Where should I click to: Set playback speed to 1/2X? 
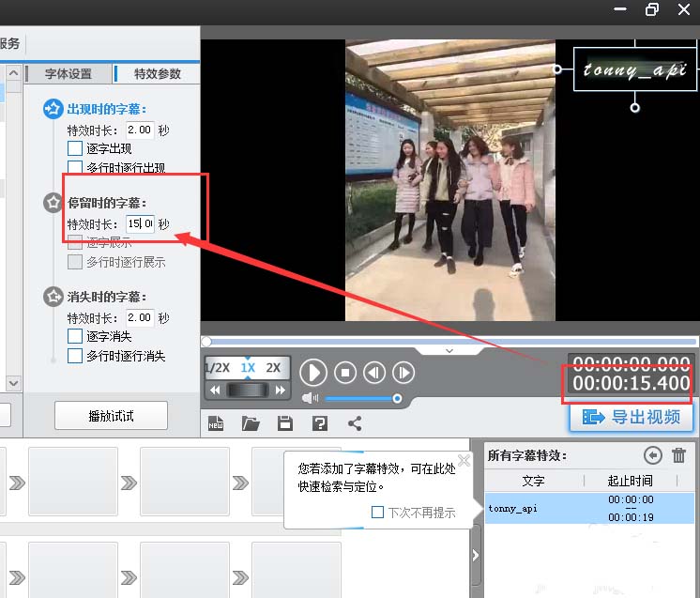[x=218, y=368]
